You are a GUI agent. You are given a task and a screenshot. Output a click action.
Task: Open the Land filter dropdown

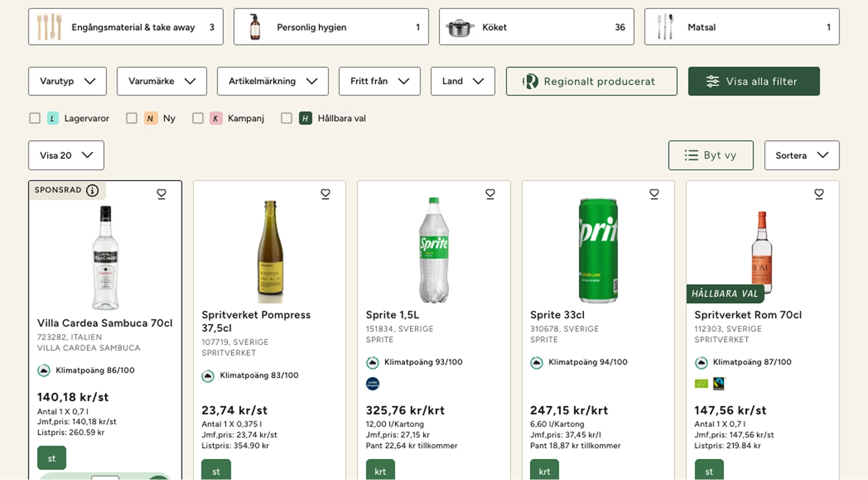463,81
